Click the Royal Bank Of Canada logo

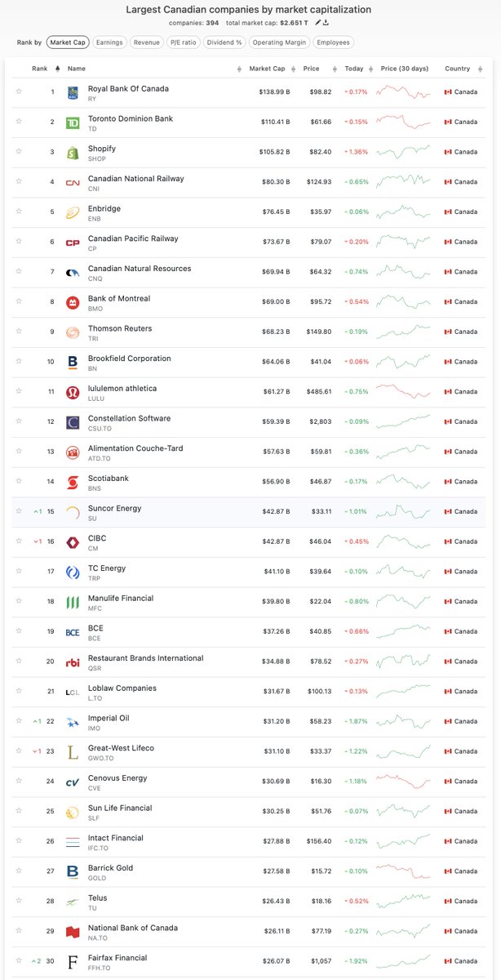pyautogui.click(x=72, y=92)
